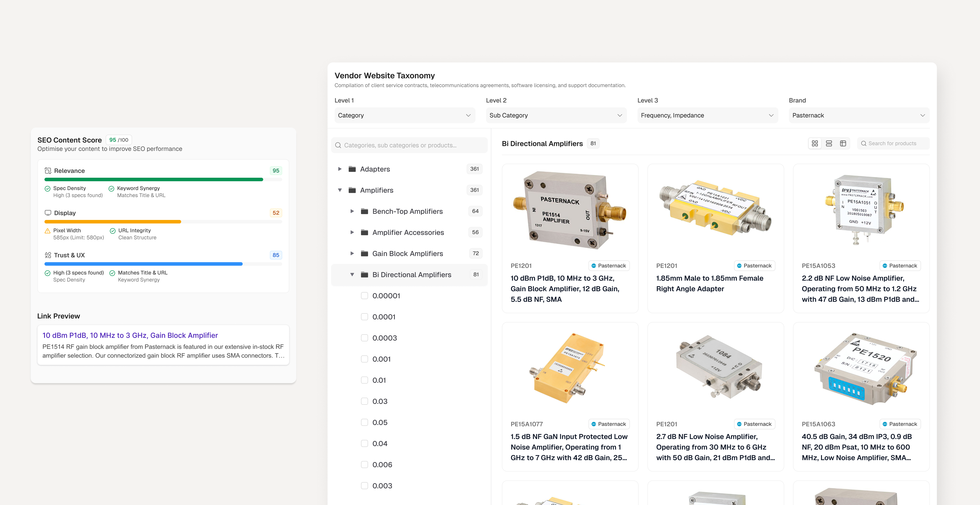This screenshot has width=980, height=505.
Task: Open the Level 1 Category dropdown
Action: pyautogui.click(x=405, y=115)
